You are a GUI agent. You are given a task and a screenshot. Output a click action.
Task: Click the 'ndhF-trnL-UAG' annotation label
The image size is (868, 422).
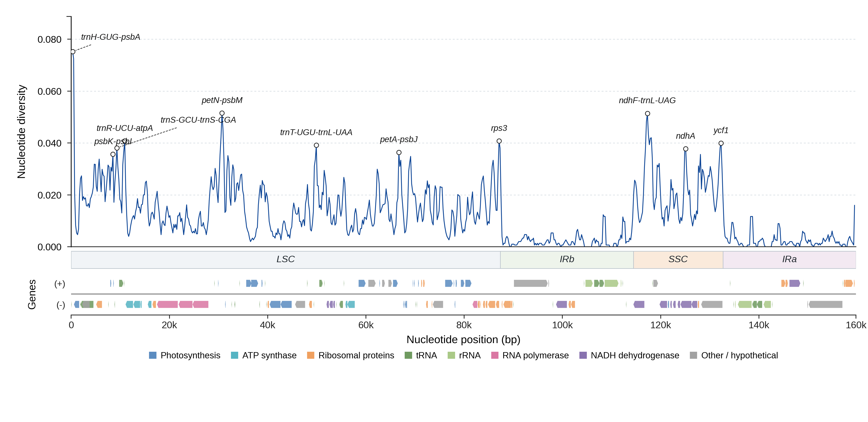pos(647,100)
